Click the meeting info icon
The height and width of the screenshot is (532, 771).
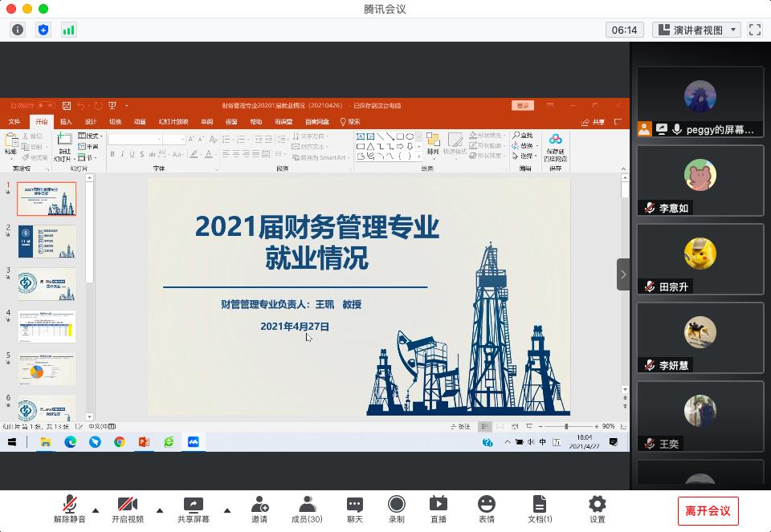tap(18, 30)
